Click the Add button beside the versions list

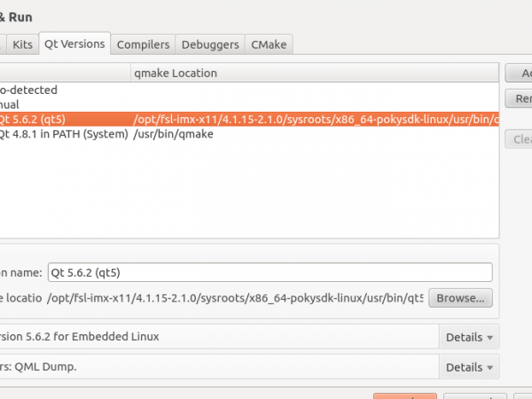(x=521, y=74)
